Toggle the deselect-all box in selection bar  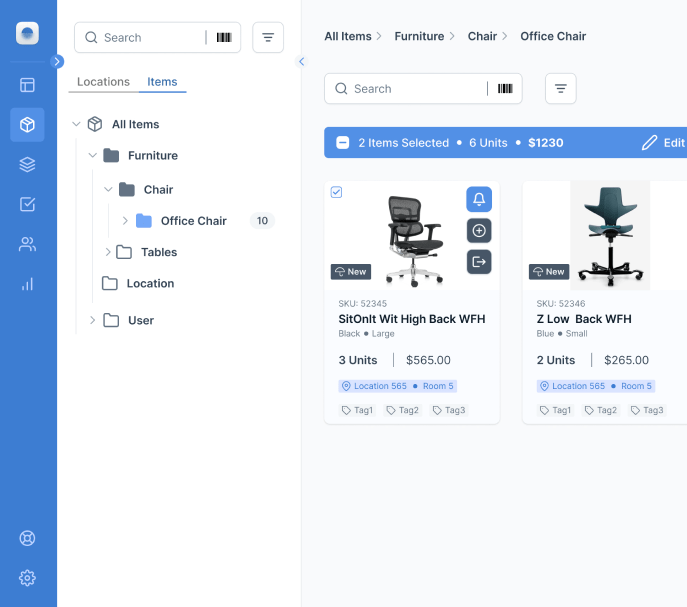tap(343, 143)
